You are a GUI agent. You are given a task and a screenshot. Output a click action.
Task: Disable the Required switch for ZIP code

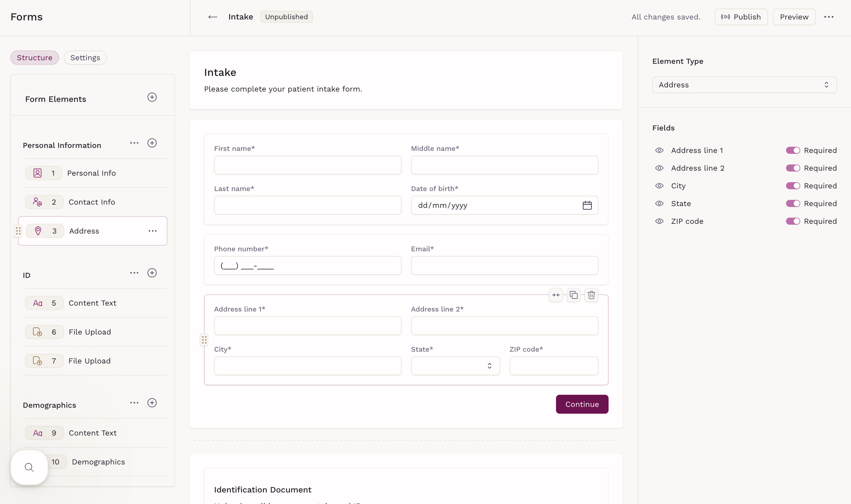793,221
